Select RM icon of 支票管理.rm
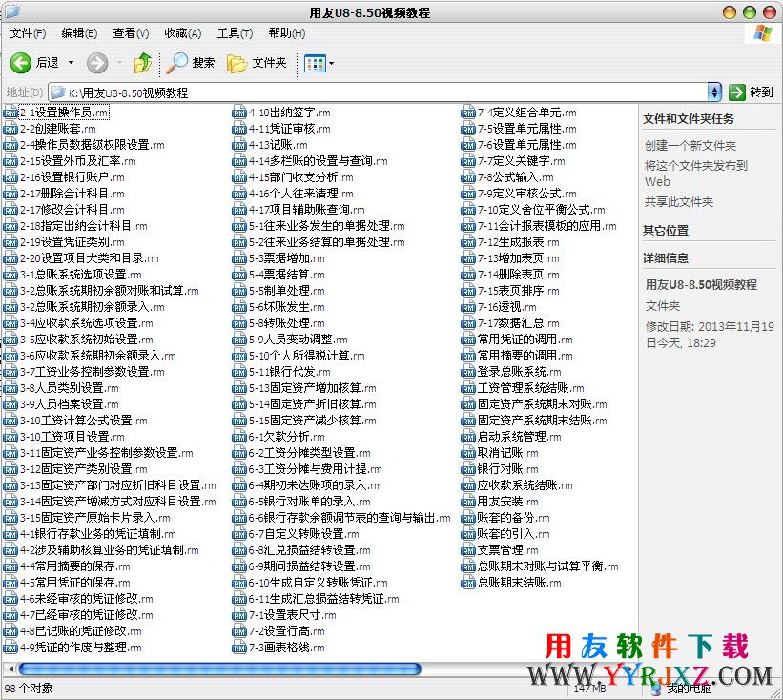 [x=468, y=550]
